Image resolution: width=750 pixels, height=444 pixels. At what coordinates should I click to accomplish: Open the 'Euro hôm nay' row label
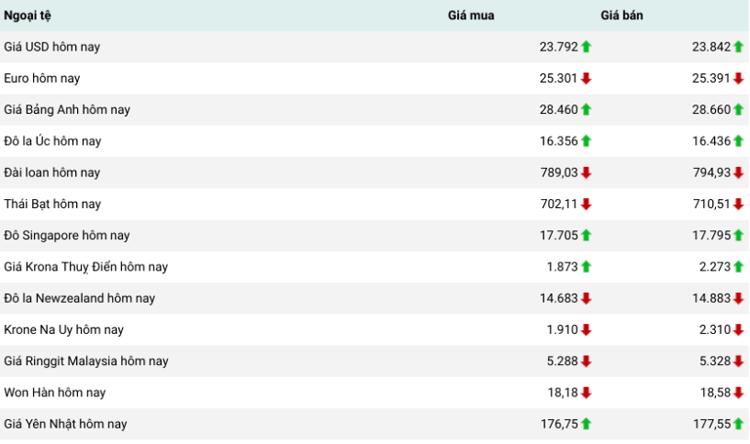[42, 78]
